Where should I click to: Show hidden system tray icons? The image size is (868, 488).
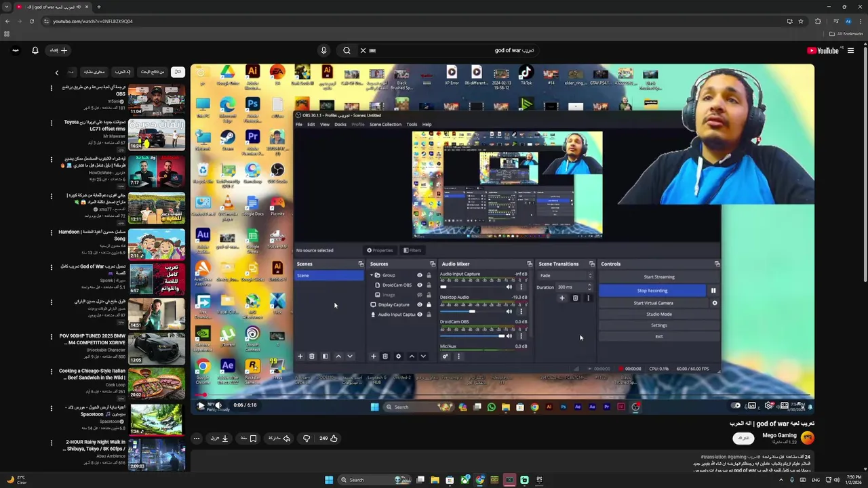click(781, 480)
